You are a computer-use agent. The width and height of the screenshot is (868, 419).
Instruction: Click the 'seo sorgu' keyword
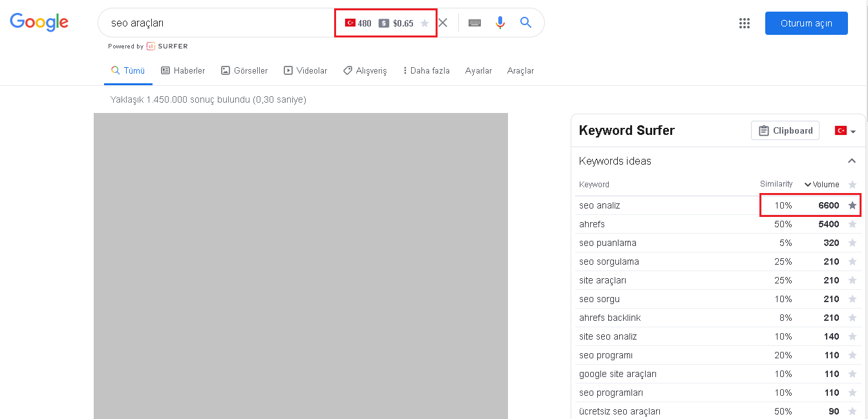pos(599,299)
